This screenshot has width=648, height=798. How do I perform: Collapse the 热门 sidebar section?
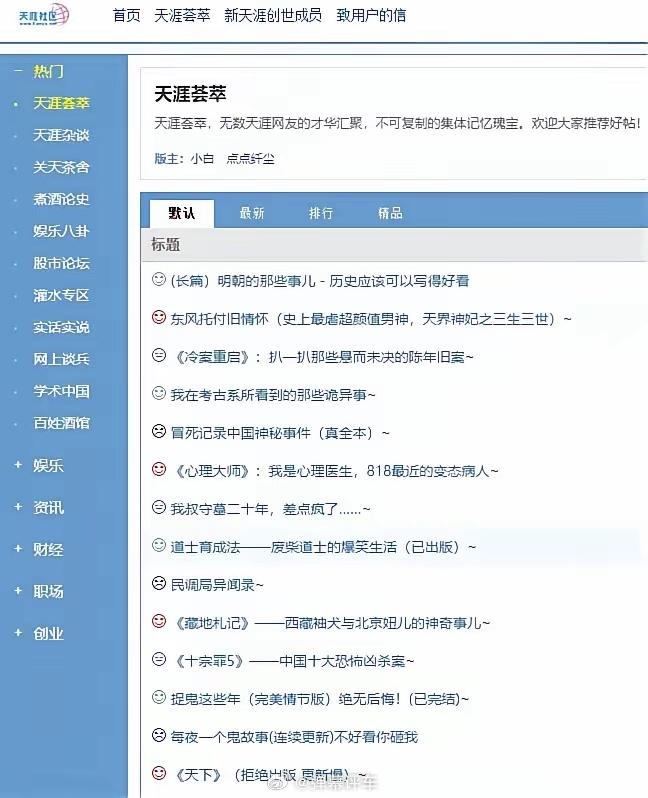pyautogui.click(x=18, y=71)
